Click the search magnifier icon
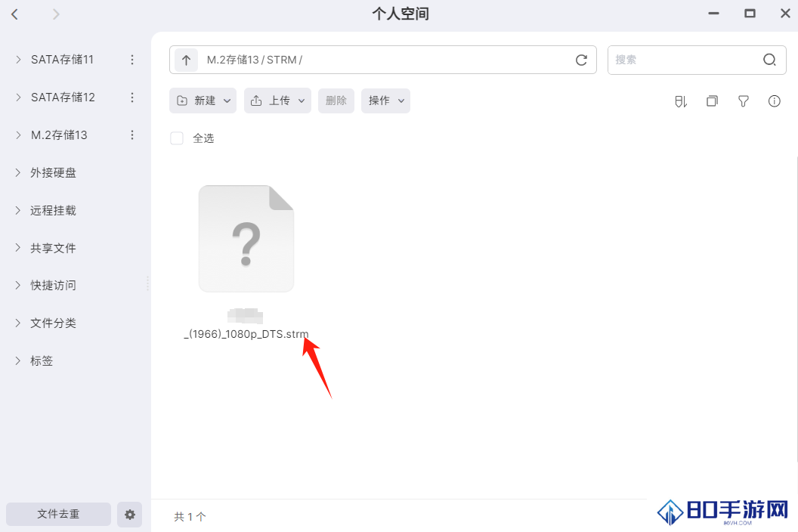Image resolution: width=798 pixels, height=532 pixels. pos(769,60)
